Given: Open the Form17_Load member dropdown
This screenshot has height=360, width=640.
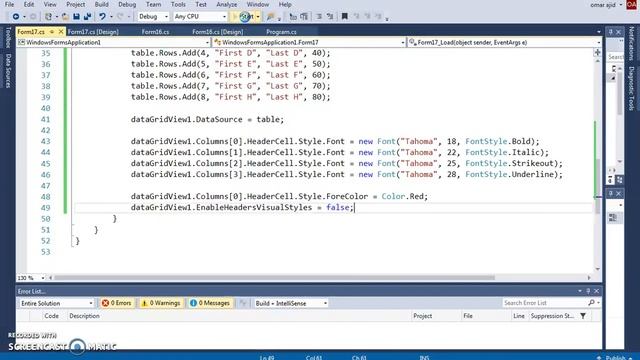Looking at the screenshot, I should click(504, 42).
